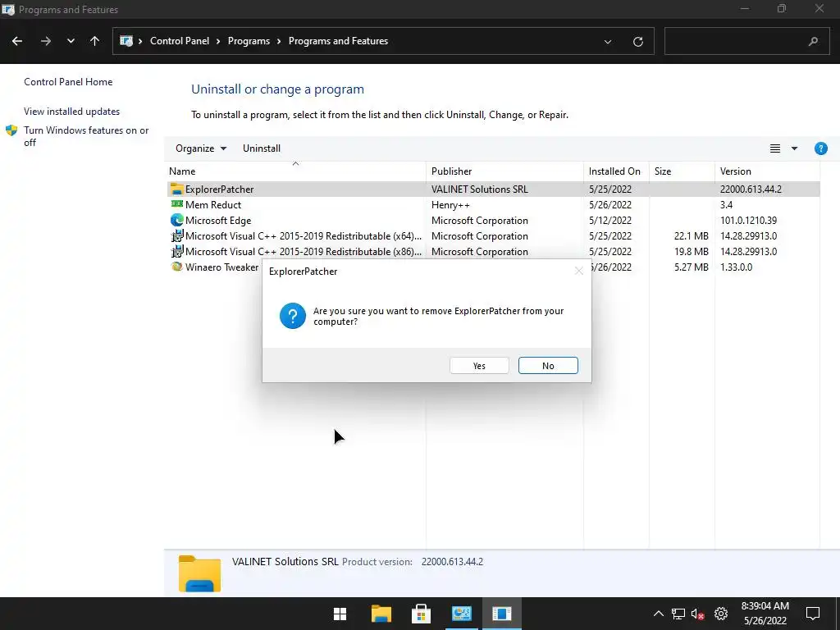Click the settings gear tray icon
840x630 pixels.
tap(721, 614)
